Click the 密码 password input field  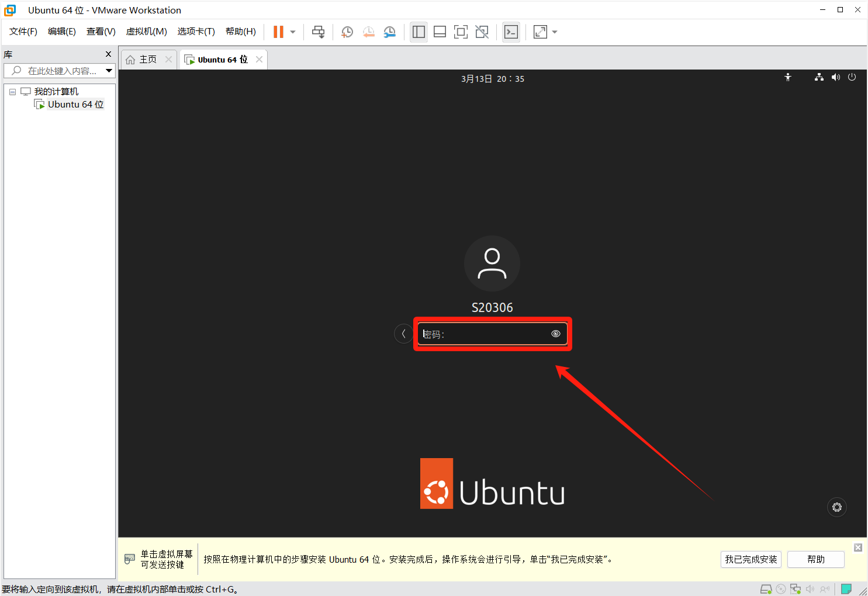[485, 334]
